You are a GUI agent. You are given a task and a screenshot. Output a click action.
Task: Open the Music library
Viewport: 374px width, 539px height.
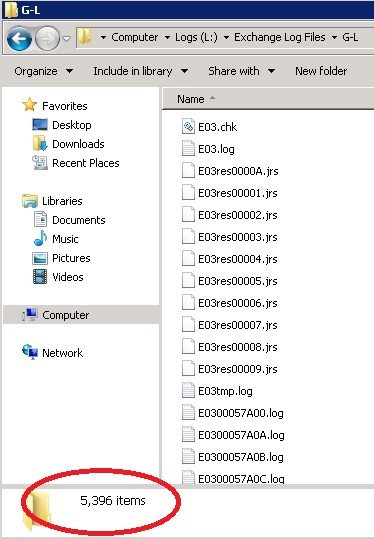(65, 239)
